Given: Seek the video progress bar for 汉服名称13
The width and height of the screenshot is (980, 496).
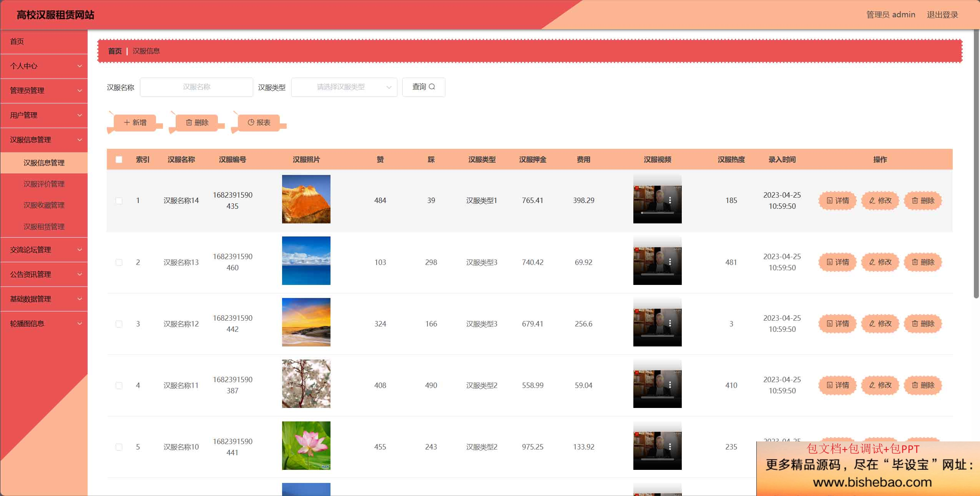Looking at the screenshot, I should [x=657, y=274].
